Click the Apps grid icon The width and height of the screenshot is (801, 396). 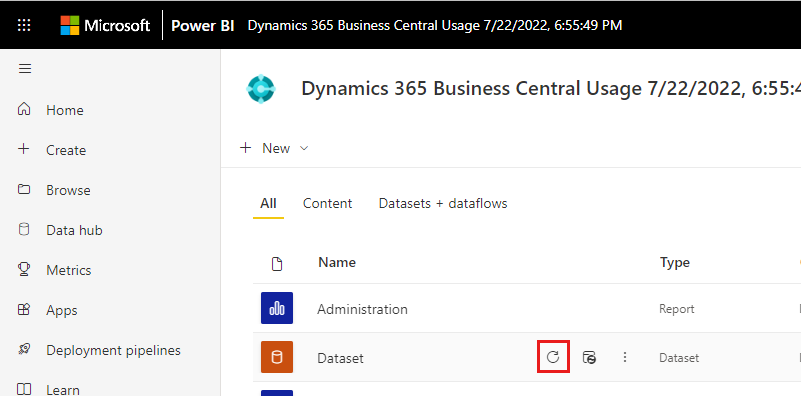24,309
